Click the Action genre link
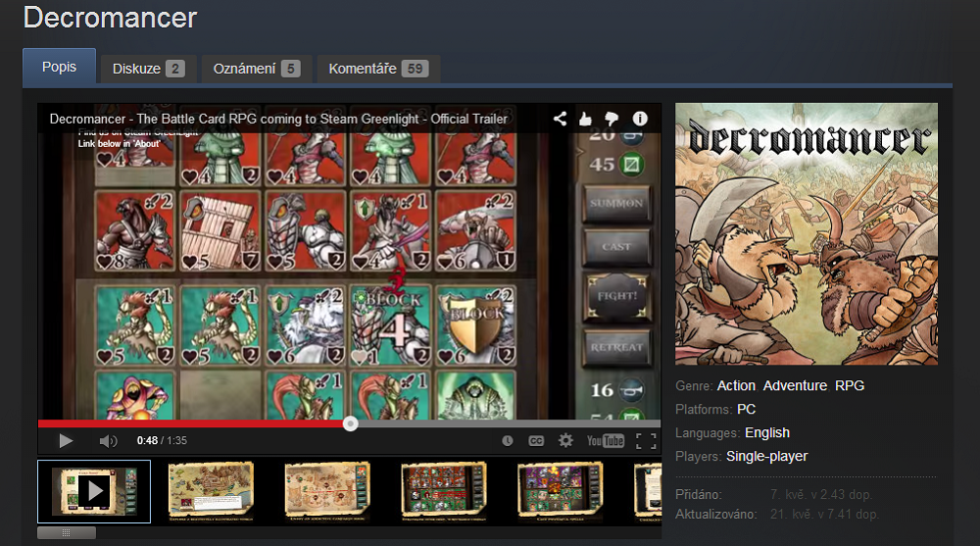 pos(736,386)
